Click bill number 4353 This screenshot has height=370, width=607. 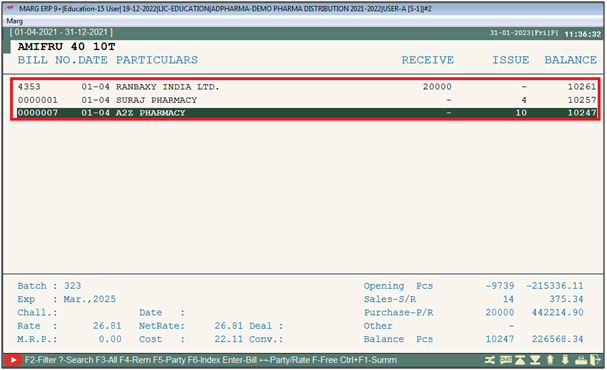29,87
